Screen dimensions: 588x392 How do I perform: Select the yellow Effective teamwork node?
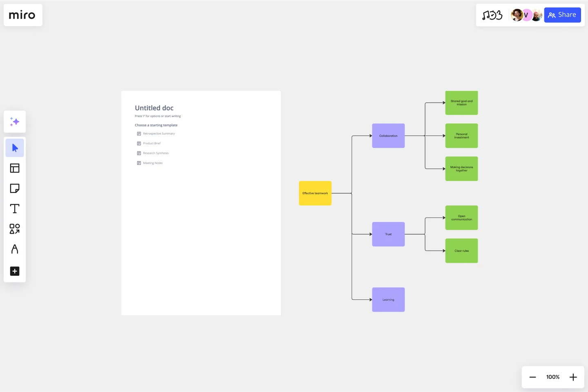[x=315, y=193]
